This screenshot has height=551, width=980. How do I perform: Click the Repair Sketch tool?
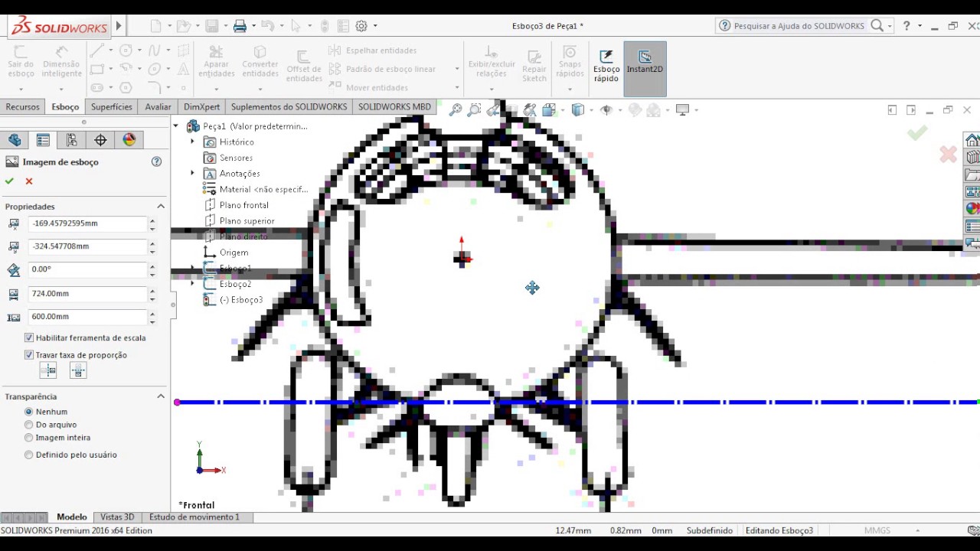pyautogui.click(x=534, y=66)
